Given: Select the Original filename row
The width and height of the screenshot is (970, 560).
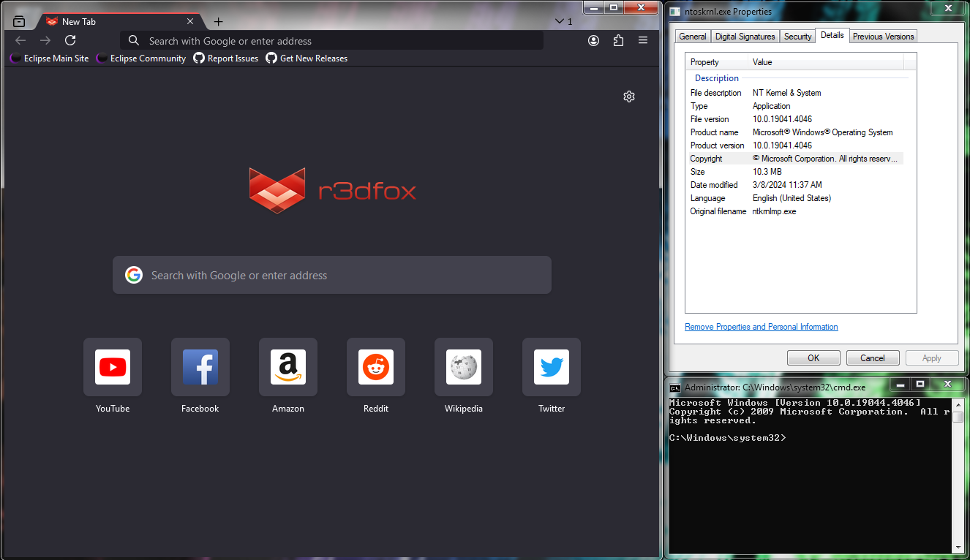Looking at the screenshot, I should tap(797, 211).
